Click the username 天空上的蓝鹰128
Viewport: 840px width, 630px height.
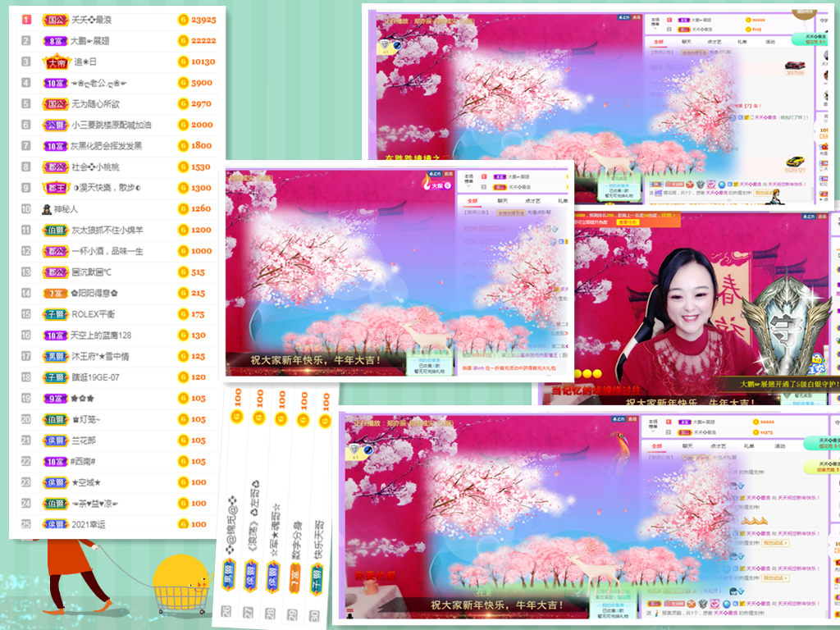pos(101,336)
